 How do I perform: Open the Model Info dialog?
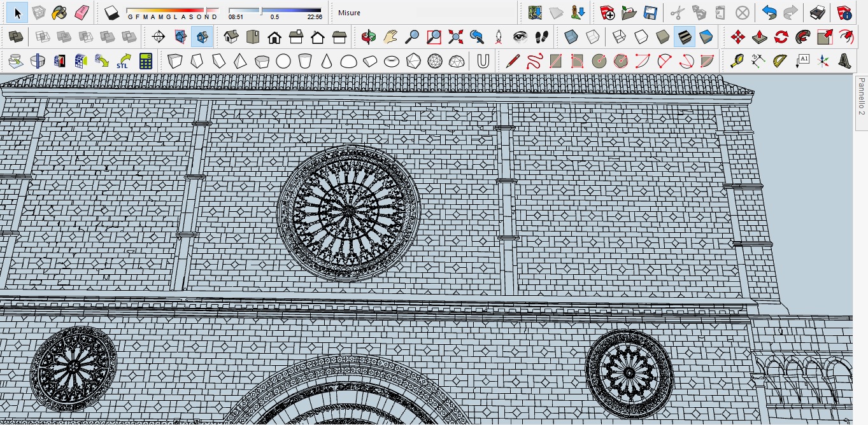tap(844, 13)
